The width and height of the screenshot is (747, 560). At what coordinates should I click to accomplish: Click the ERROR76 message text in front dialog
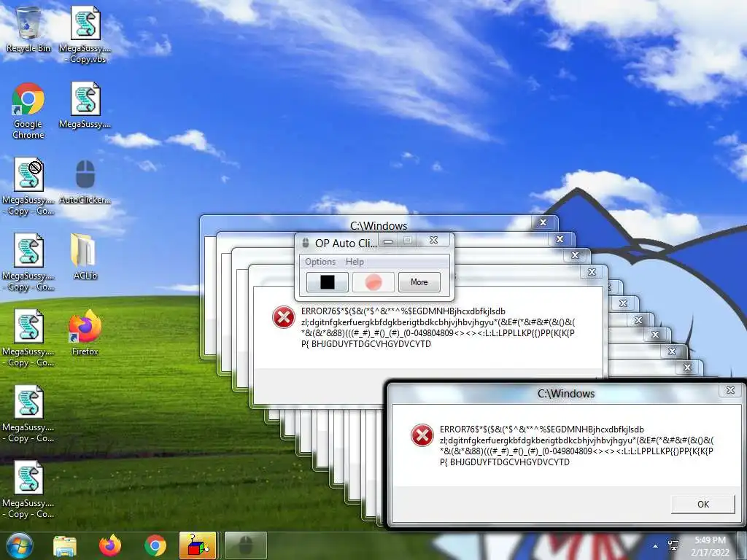coord(576,446)
